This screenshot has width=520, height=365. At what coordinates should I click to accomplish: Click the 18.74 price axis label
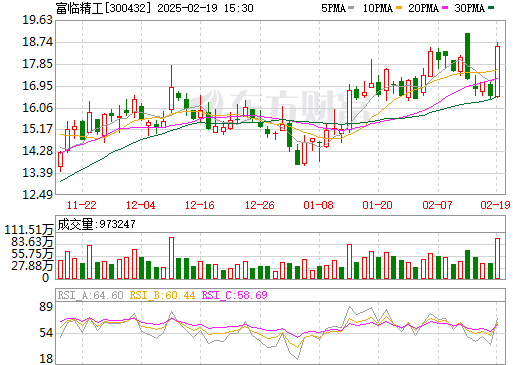click(x=37, y=42)
